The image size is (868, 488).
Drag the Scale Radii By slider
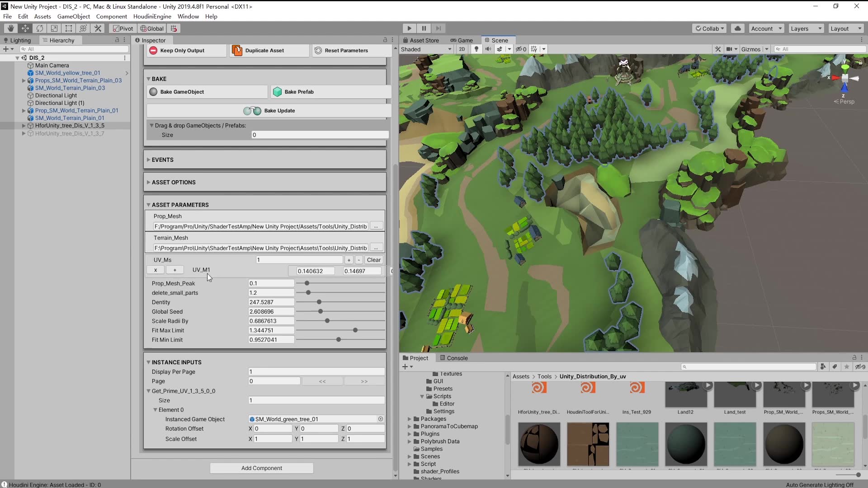coord(327,321)
